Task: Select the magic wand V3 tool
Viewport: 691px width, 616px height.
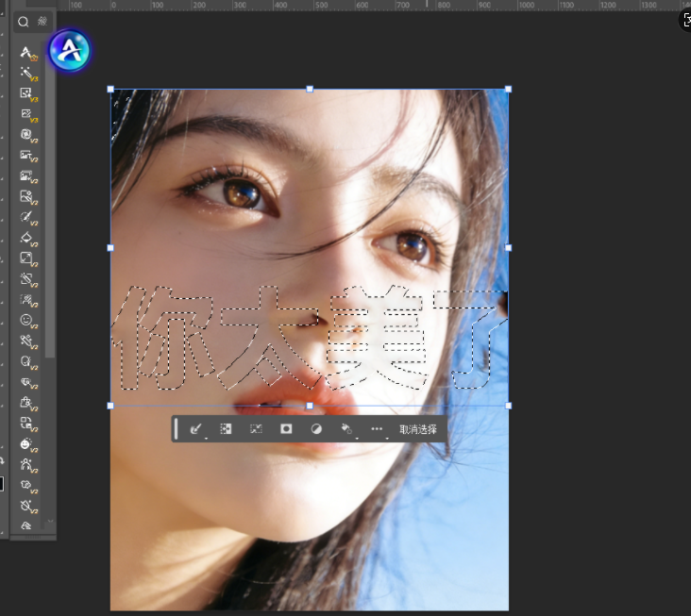Action: tap(27, 73)
